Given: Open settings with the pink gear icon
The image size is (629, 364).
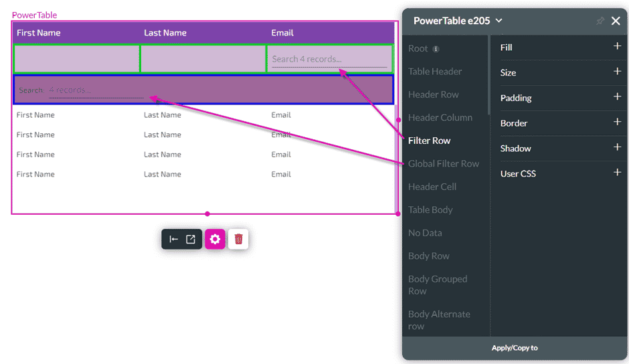Looking at the screenshot, I should point(215,240).
